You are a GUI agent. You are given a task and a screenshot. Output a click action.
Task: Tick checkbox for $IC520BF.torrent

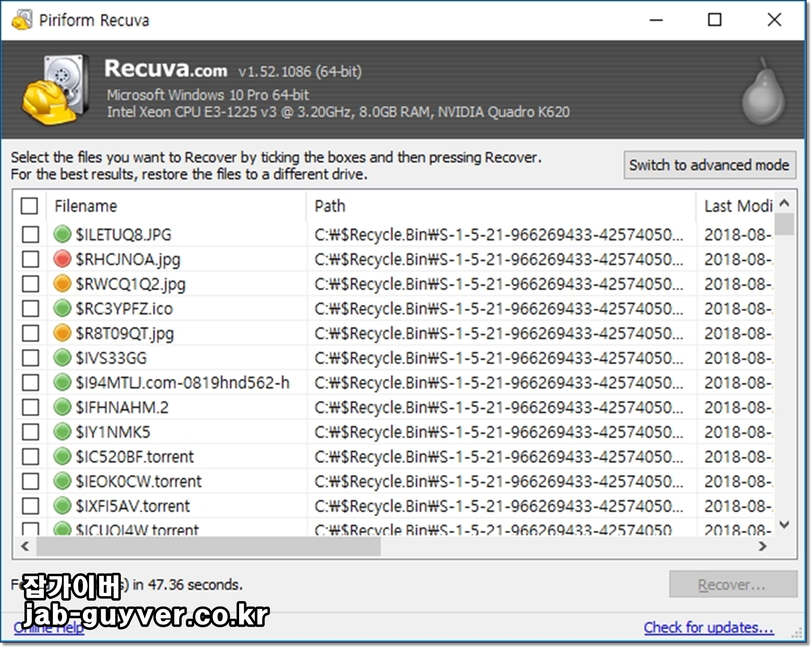30,457
